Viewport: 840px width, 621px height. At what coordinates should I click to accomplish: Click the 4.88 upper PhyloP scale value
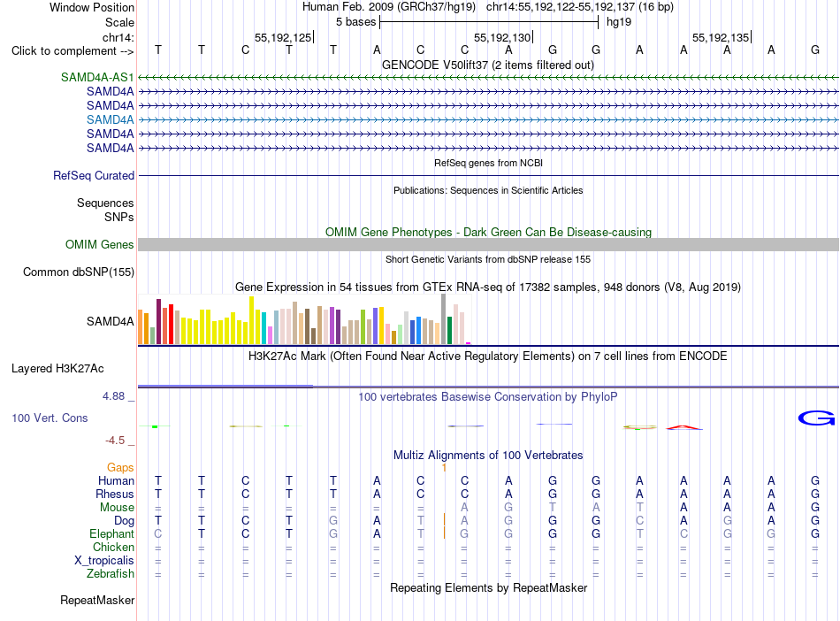click(113, 396)
